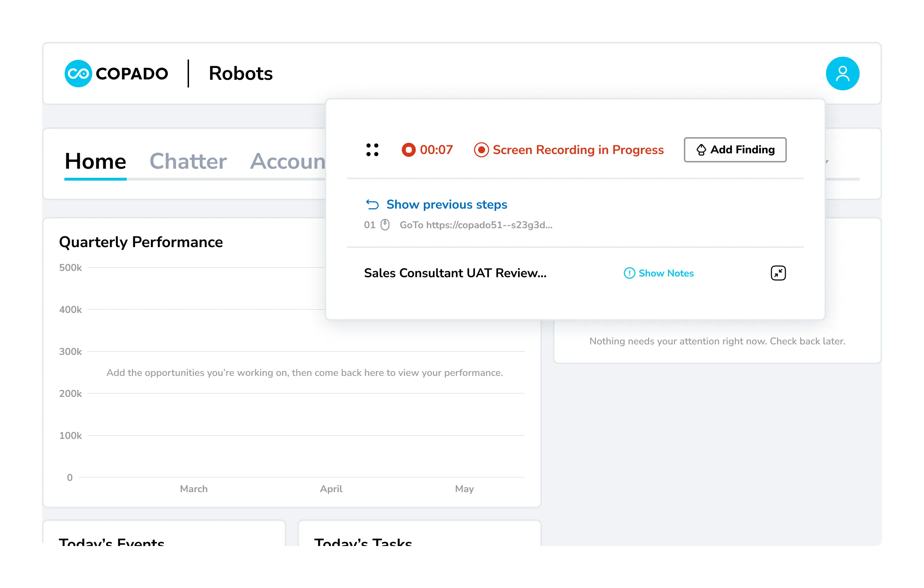
Task: Click the April label on chart axis
Action: click(x=331, y=489)
